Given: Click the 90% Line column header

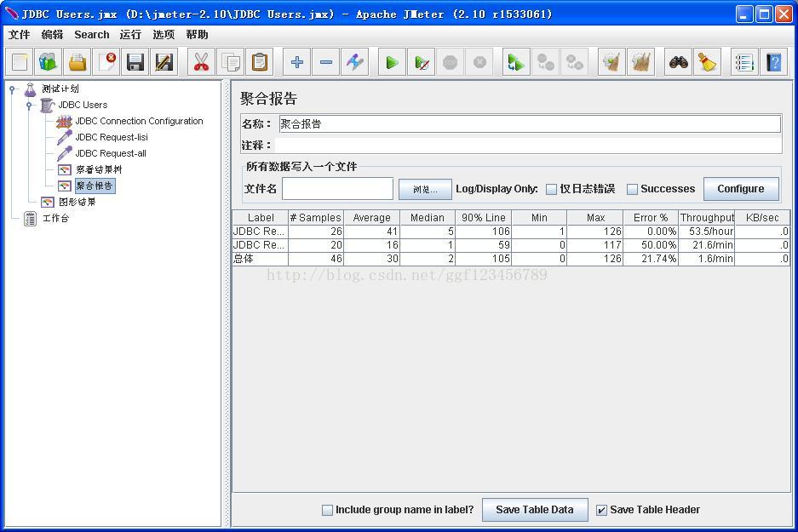Looking at the screenshot, I should 484,218.
